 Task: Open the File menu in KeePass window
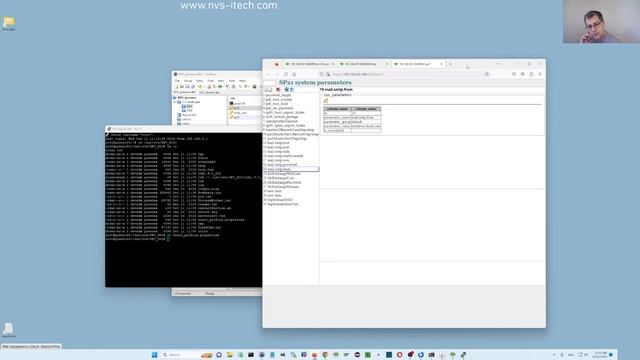pyautogui.click(x=177, y=81)
